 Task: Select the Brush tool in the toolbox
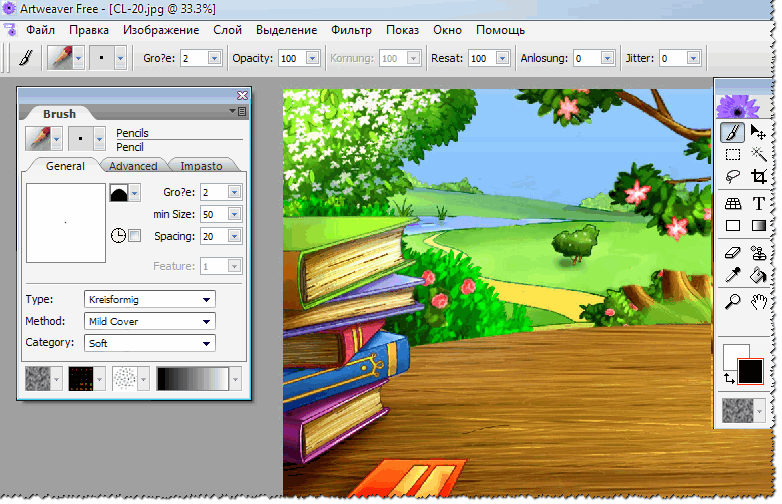tap(732, 133)
